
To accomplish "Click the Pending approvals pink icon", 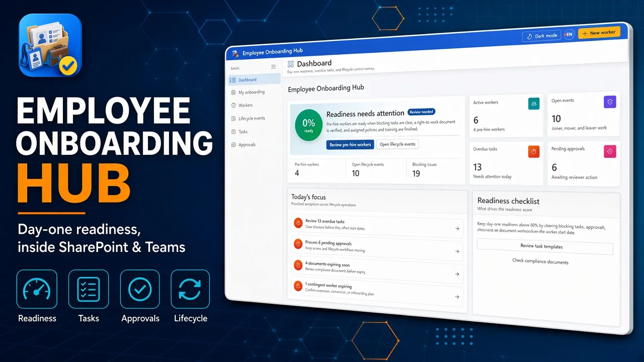I will click(x=610, y=150).
